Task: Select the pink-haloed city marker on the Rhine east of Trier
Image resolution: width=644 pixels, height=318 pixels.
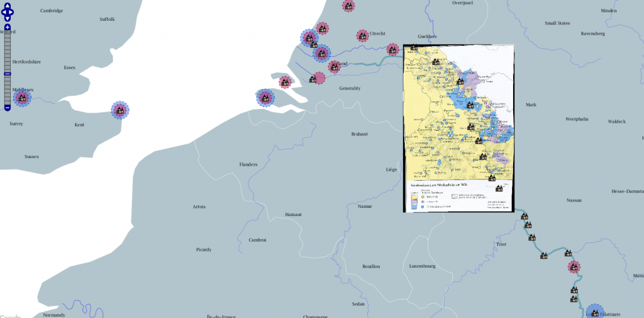Action: tap(574, 267)
